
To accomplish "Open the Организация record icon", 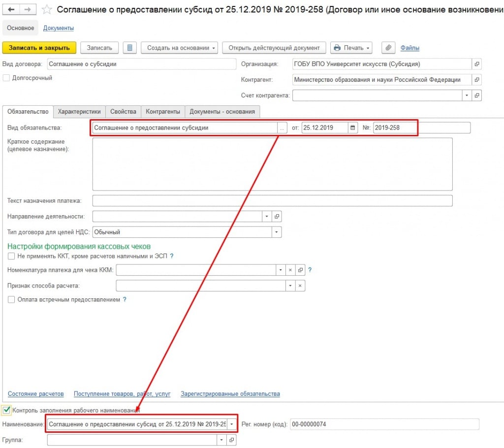I will 476,64.
